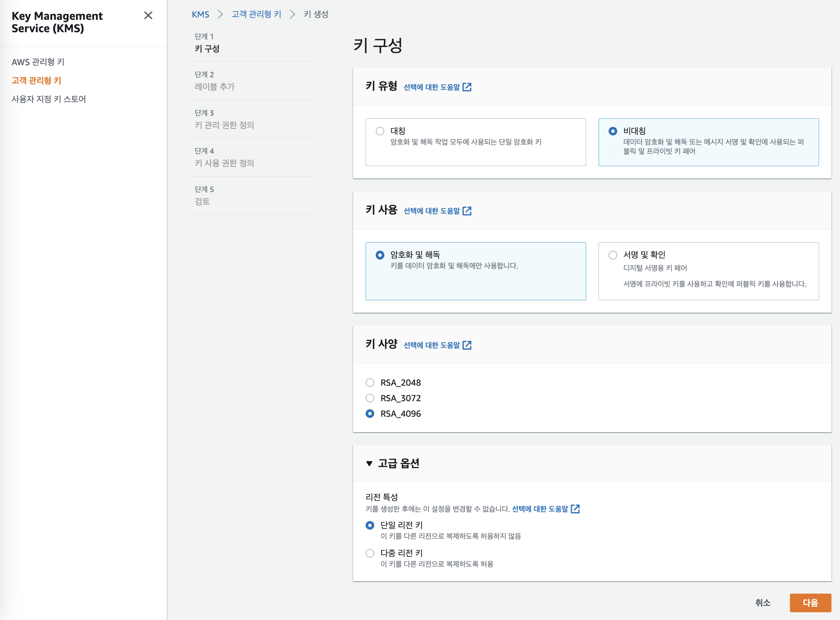The width and height of the screenshot is (840, 620).
Task: Close the Key Management Service sidebar
Action: click(148, 16)
